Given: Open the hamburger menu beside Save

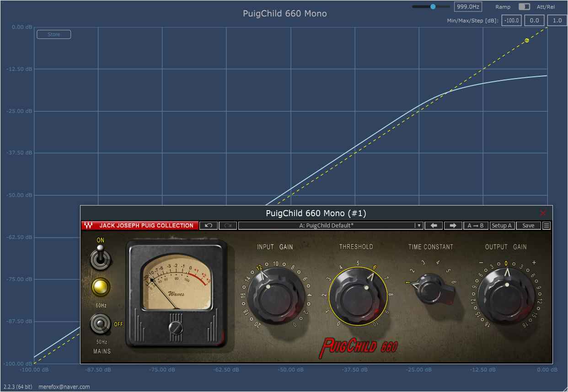Looking at the screenshot, I should tap(547, 226).
